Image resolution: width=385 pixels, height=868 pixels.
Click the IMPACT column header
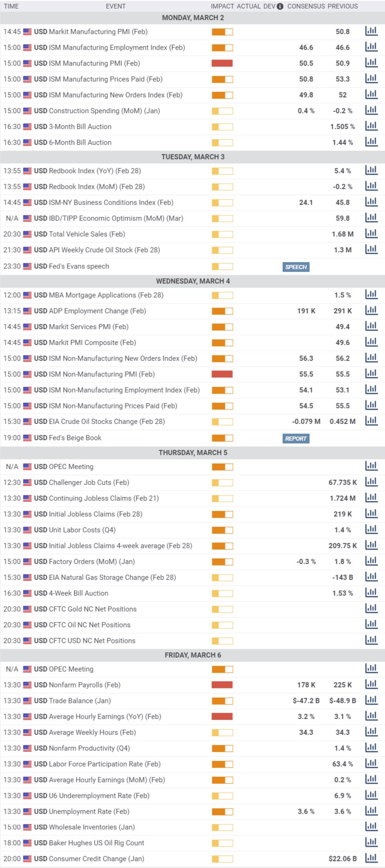(x=222, y=7)
